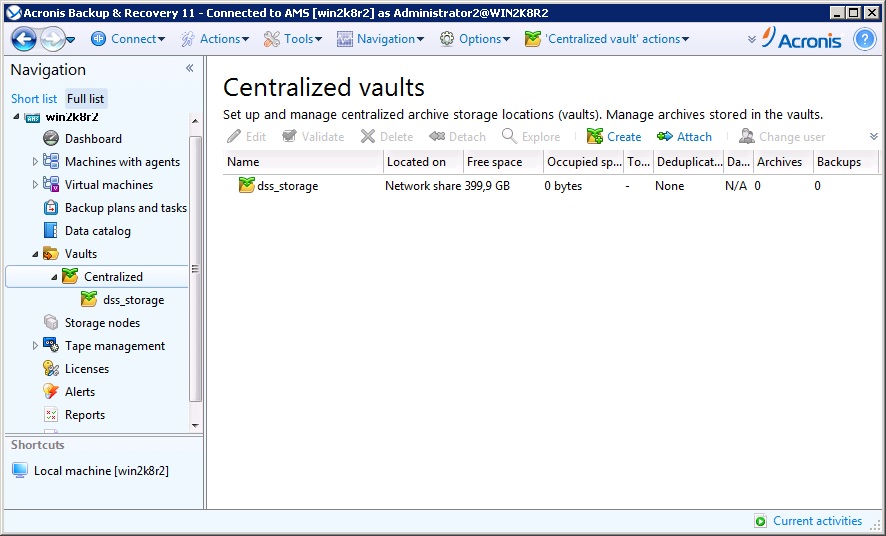Image resolution: width=886 pixels, height=536 pixels.
Task: Click the Licenses keys icon
Action: (51, 369)
